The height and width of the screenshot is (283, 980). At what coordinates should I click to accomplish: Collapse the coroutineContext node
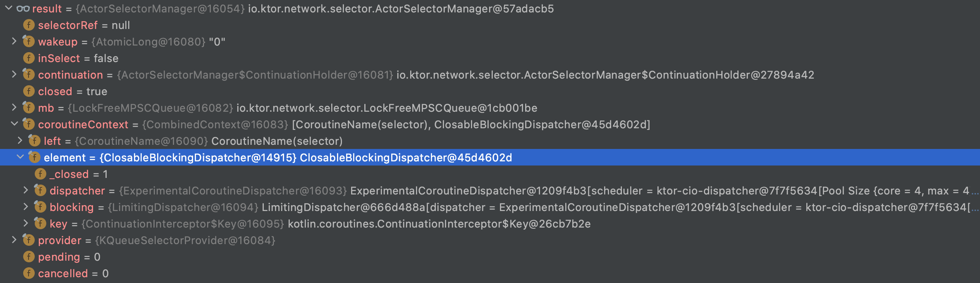coord(14,124)
